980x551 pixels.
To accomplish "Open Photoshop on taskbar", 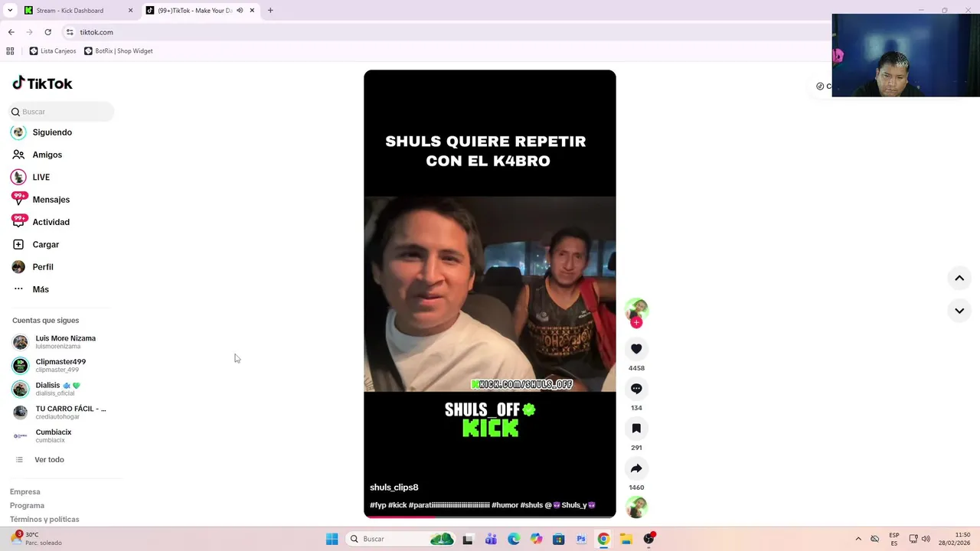I will tap(581, 540).
